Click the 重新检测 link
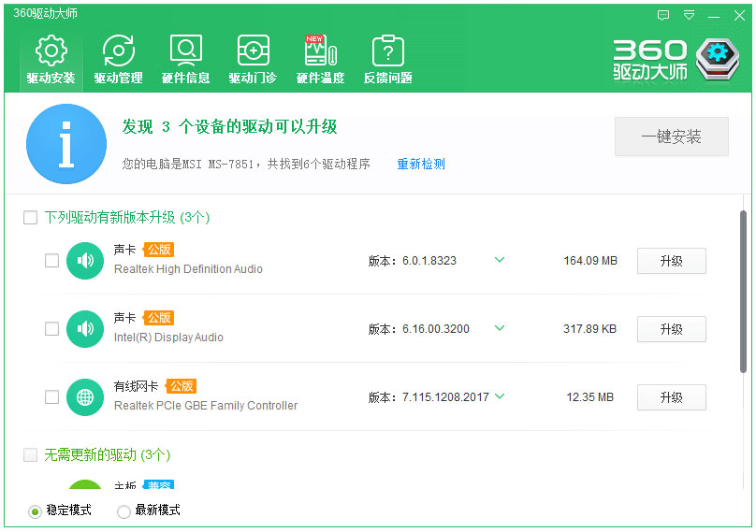The width and height of the screenshot is (756, 532). click(x=421, y=165)
